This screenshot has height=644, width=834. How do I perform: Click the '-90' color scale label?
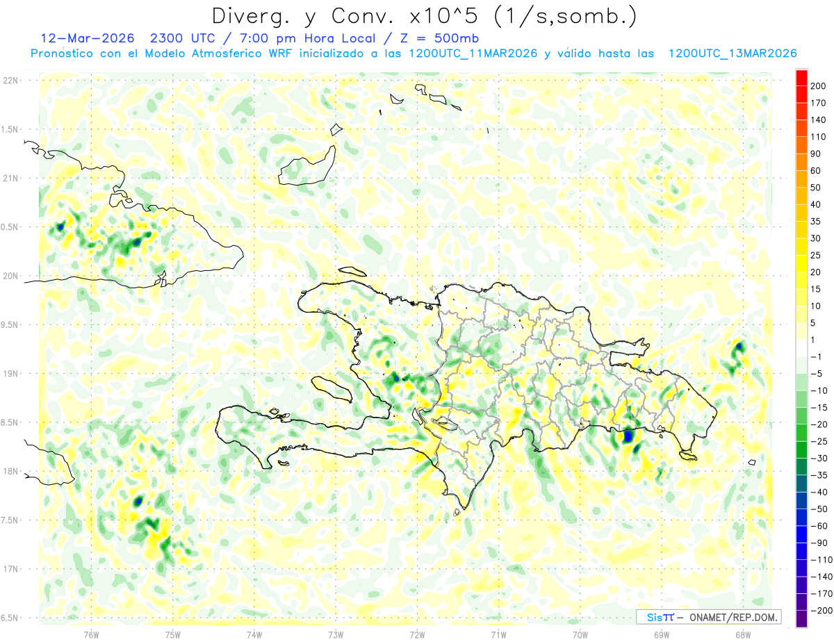[819, 543]
